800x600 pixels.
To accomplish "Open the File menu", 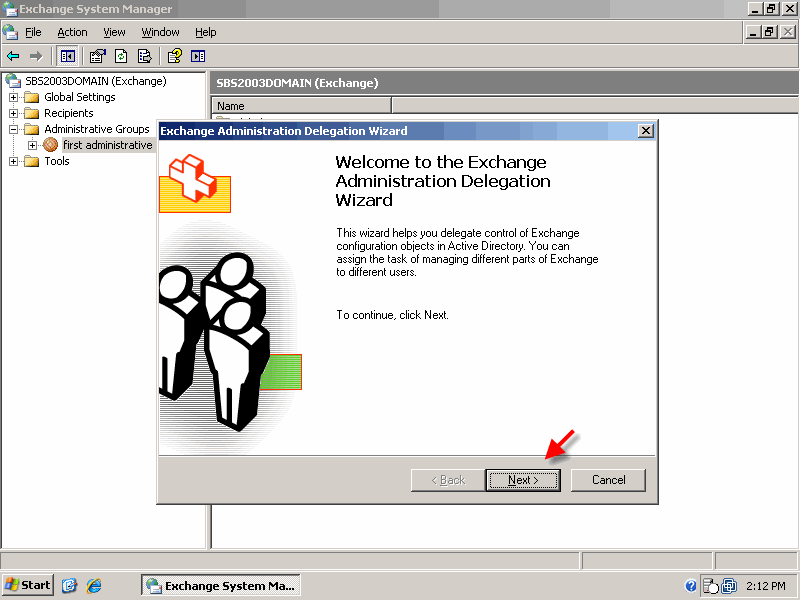I will pos(33,32).
